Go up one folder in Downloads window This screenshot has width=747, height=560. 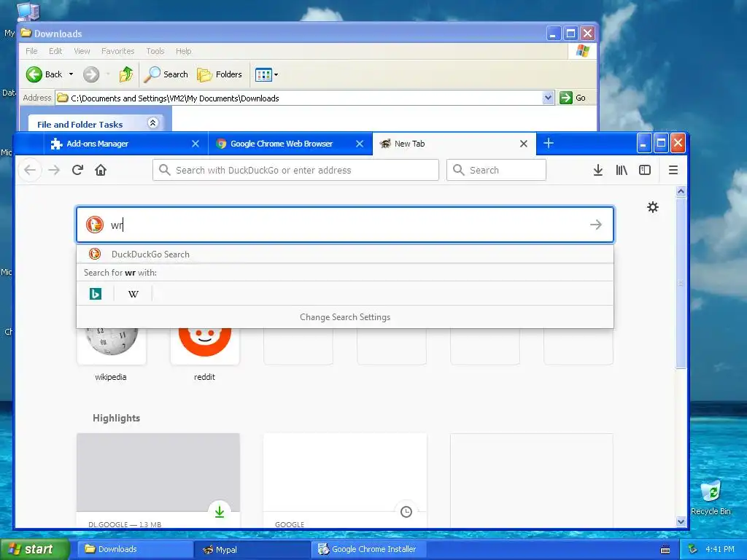coord(126,74)
